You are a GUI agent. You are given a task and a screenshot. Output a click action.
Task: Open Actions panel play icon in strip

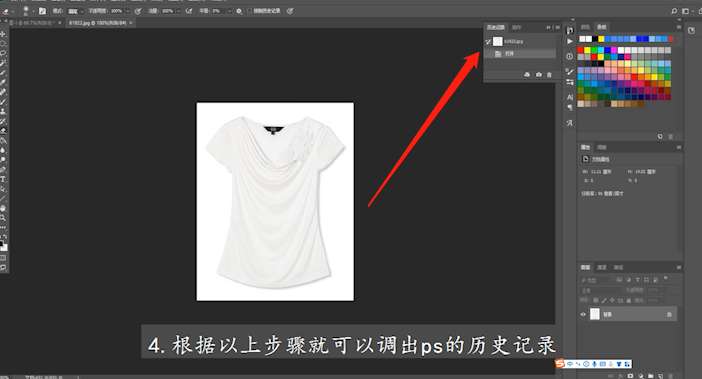point(569,41)
